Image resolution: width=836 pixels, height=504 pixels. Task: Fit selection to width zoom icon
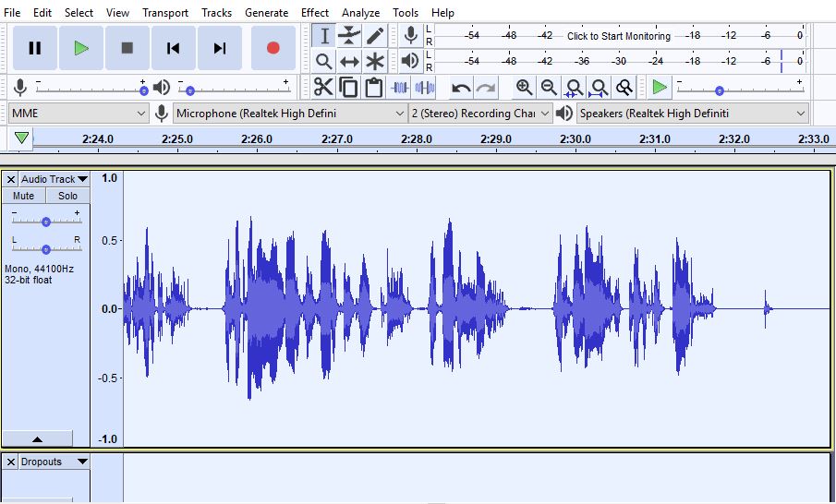pyautogui.click(x=575, y=88)
